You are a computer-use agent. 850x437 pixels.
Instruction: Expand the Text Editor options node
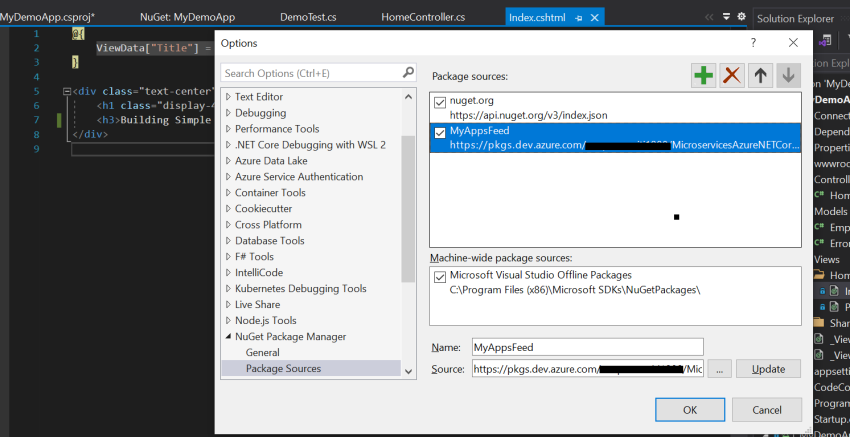coord(227,97)
